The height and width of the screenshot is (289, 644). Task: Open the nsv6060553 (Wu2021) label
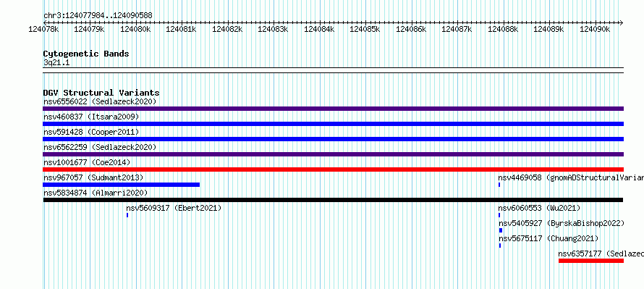pos(539,208)
